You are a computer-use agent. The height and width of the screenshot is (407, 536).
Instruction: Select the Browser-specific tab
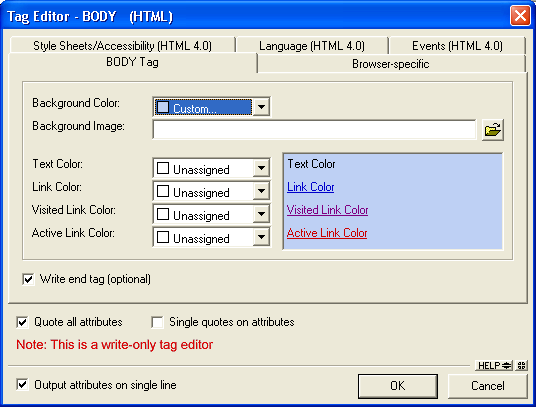click(x=391, y=64)
